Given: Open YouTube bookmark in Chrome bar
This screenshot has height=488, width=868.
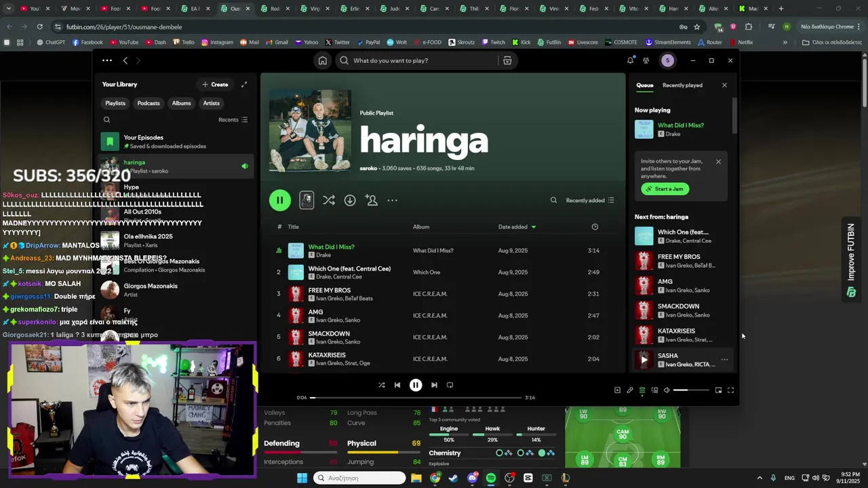Looking at the screenshot, I should coord(123,42).
